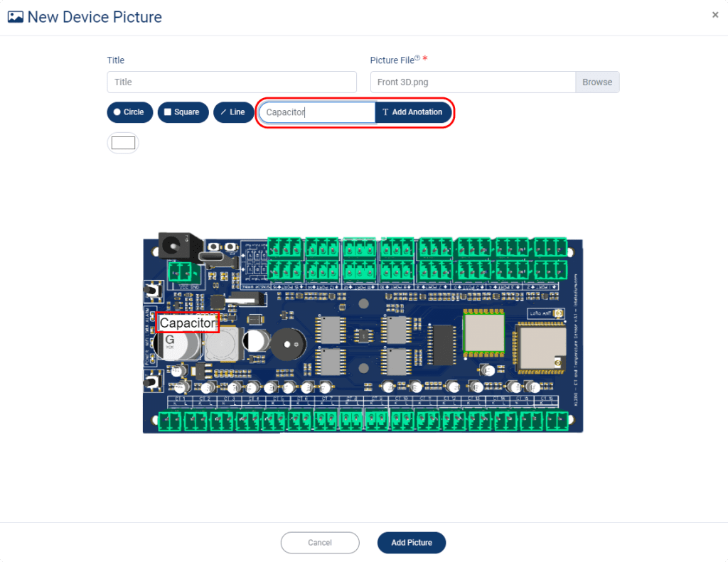This screenshot has width=728, height=562.
Task: Click the metal-shielded WiFi module at right
Action: coord(538,347)
